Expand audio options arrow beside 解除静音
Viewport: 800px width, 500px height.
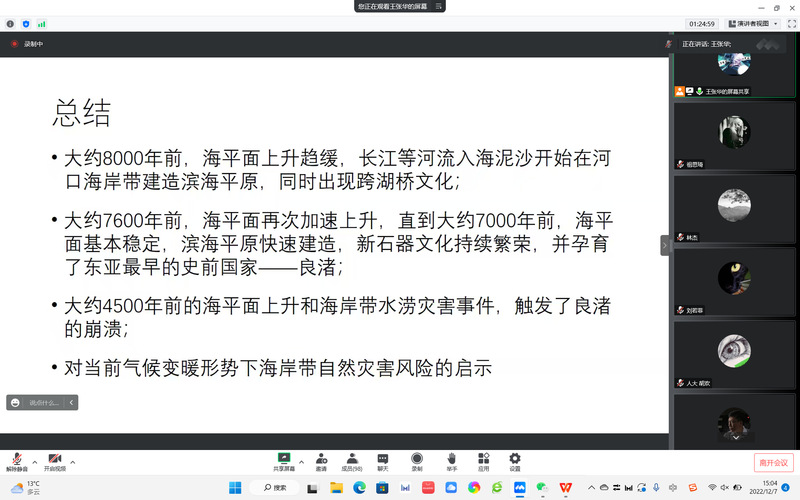click(35, 462)
